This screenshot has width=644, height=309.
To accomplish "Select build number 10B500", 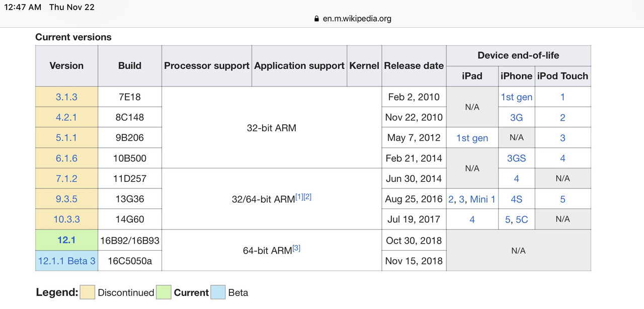I will click(x=130, y=158).
